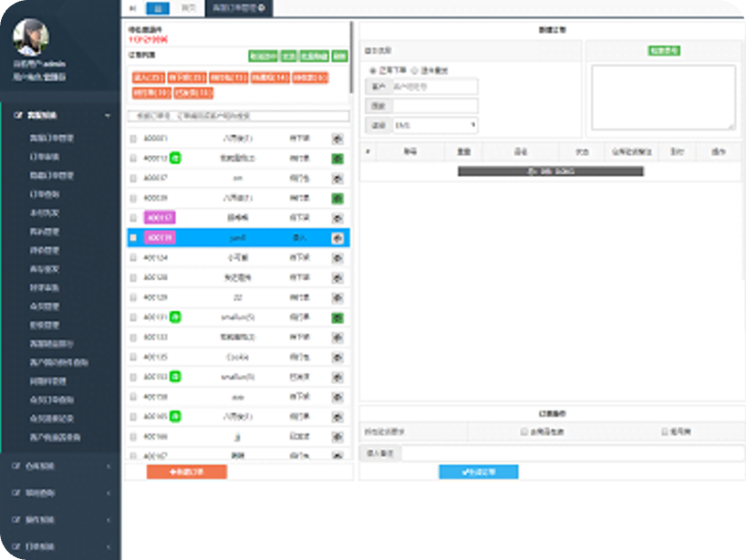This screenshot has height=560, width=746.
Task: Select the first radio option in the new order form
Action: pos(373,70)
